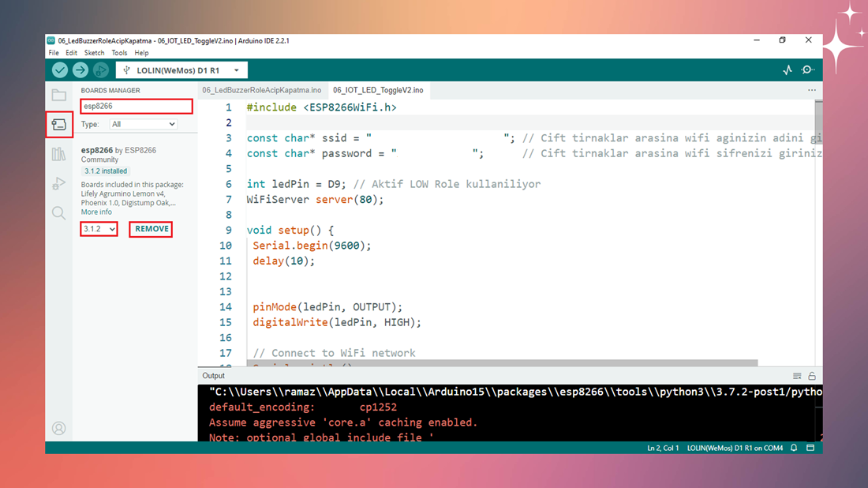Switch to 06_IOT_LED_ToggleV2.ino tab
This screenshot has height=488, width=868.
[x=378, y=90]
